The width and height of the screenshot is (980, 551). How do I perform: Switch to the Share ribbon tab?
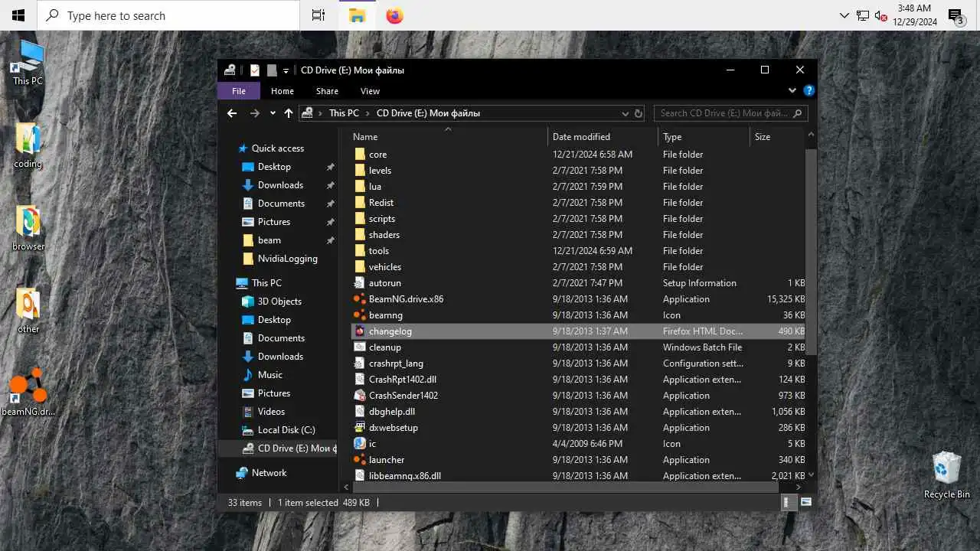(x=327, y=91)
